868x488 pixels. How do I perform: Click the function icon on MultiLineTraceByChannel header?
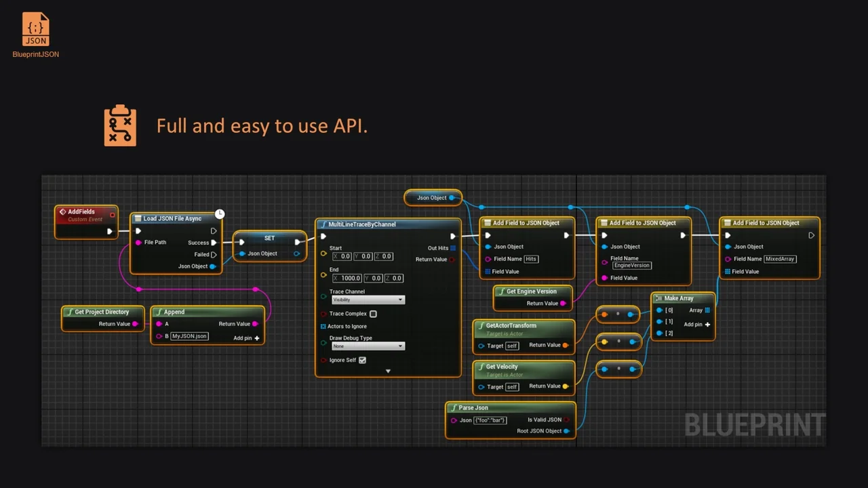[x=323, y=224]
